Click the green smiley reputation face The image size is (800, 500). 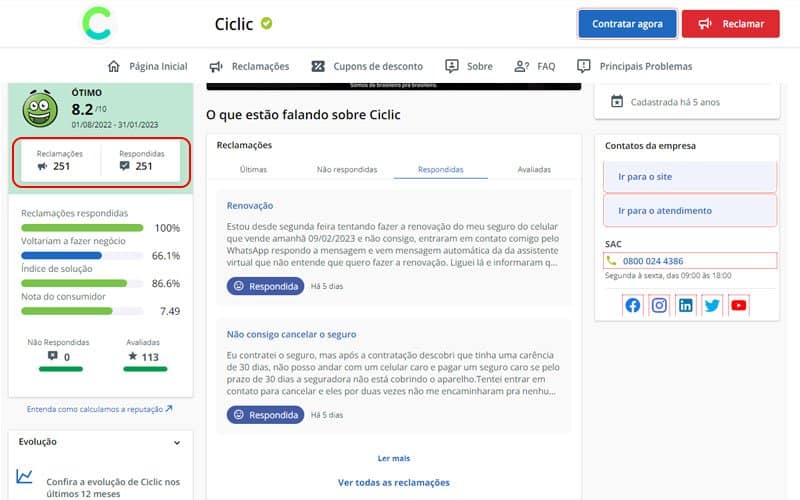(40, 109)
